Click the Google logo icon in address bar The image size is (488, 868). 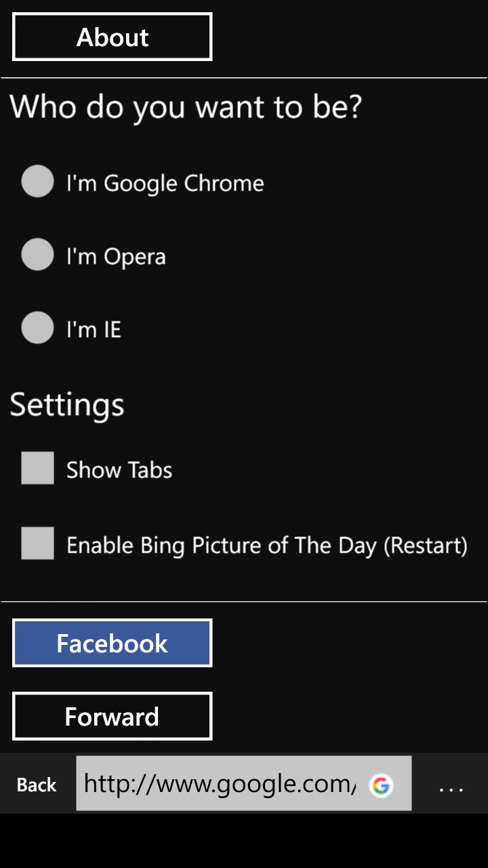coord(381,785)
